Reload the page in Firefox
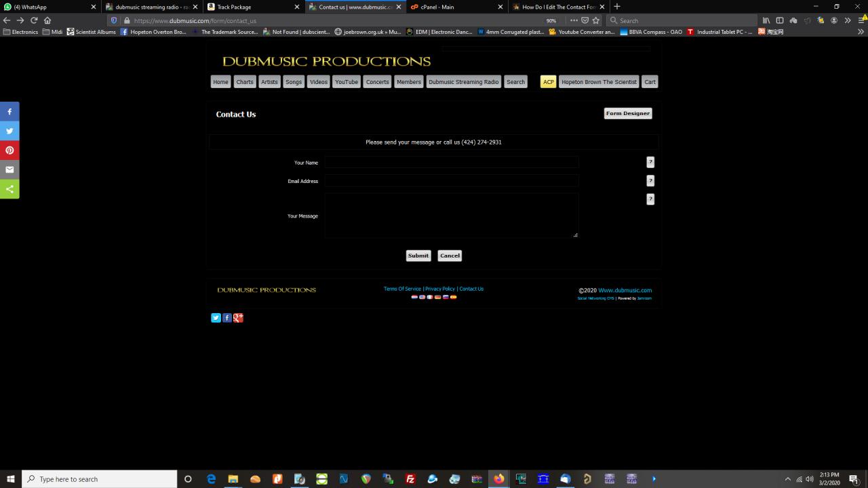 34,20
